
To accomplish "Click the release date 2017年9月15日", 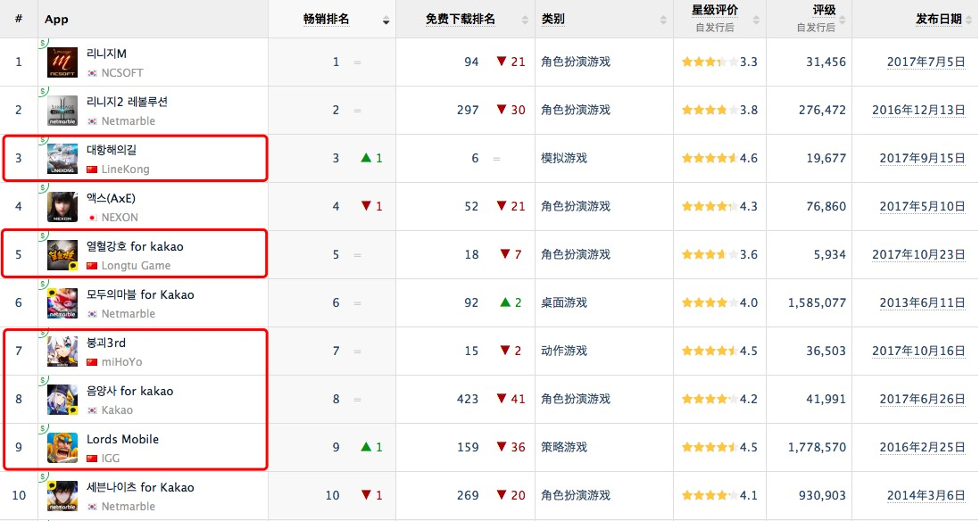I will coord(923,158).
